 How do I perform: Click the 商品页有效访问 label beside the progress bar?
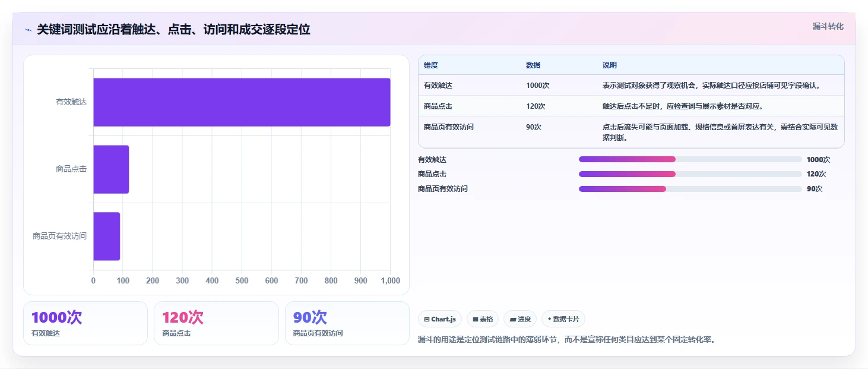click(x=443, y=189)
